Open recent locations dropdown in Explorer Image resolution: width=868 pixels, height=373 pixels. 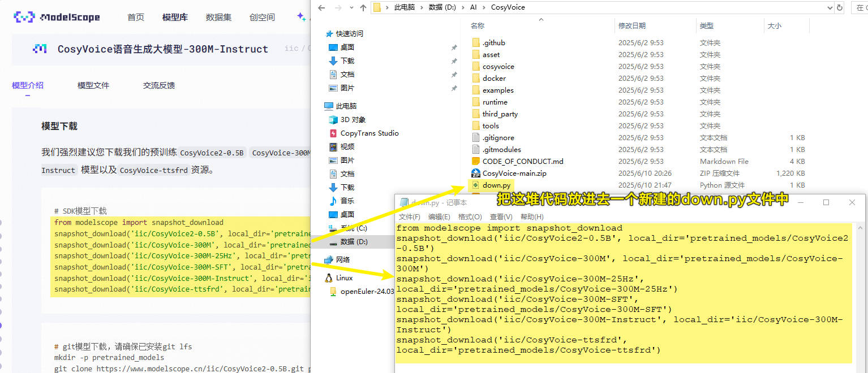pyautogui.click(x=350, y=8)
